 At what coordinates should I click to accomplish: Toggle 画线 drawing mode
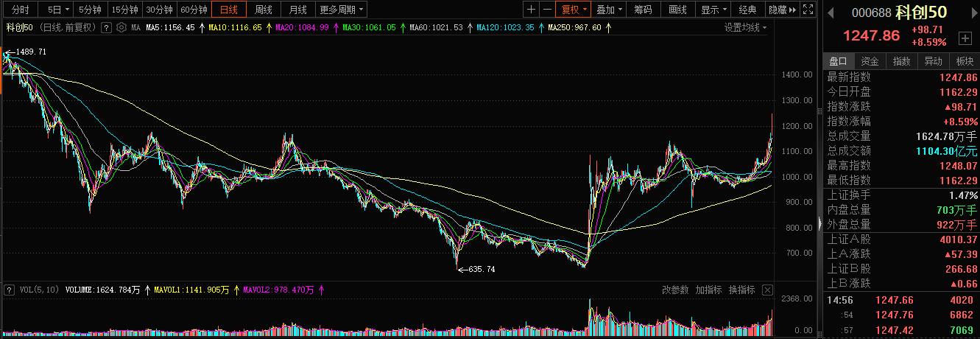677,10
